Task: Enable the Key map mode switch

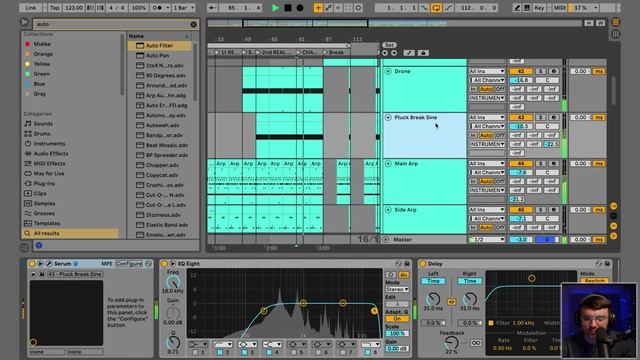Action: 539,8
